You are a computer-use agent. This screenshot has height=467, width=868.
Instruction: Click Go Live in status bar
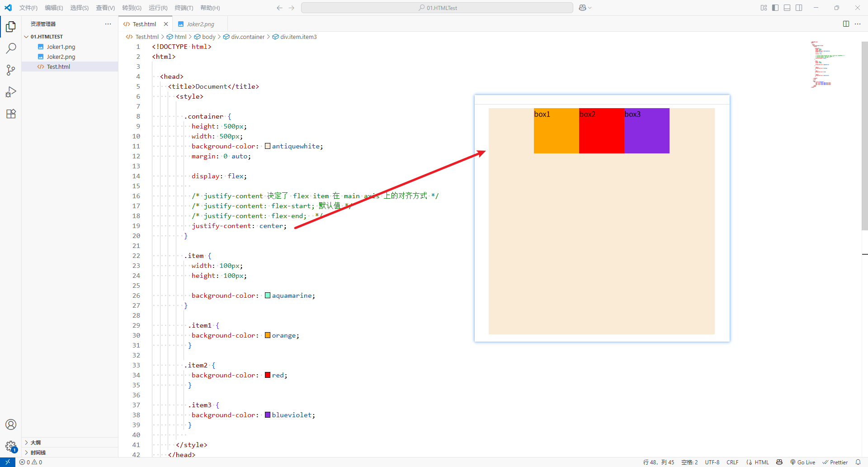802,462
